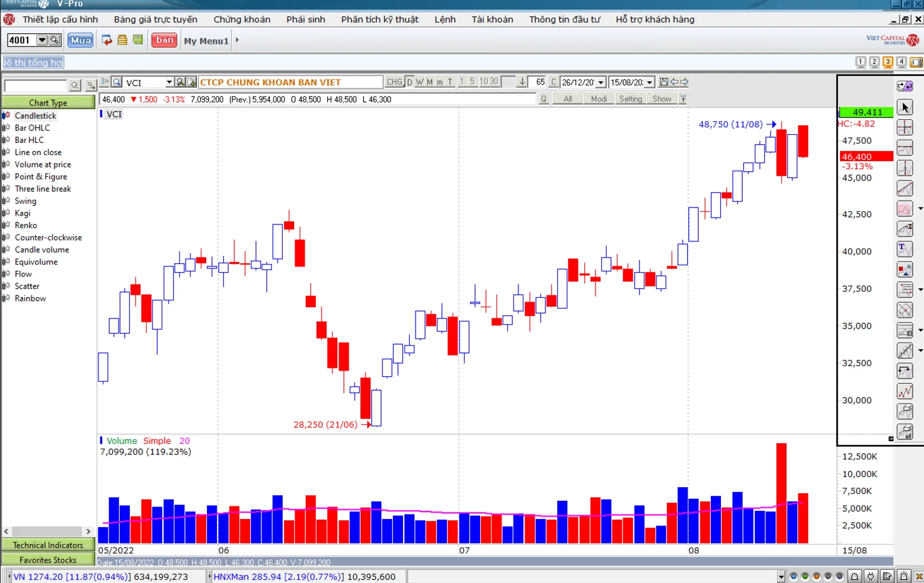Pick the text annotation tool
This screenshot has width=924, height=583.
pyautogui.click(x=905, y=249)
